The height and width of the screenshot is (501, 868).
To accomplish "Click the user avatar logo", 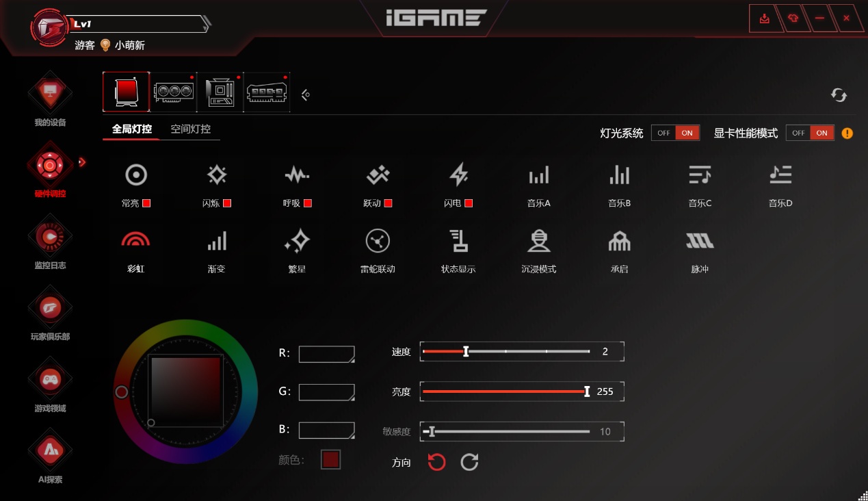I will click(x=50, y=26).
